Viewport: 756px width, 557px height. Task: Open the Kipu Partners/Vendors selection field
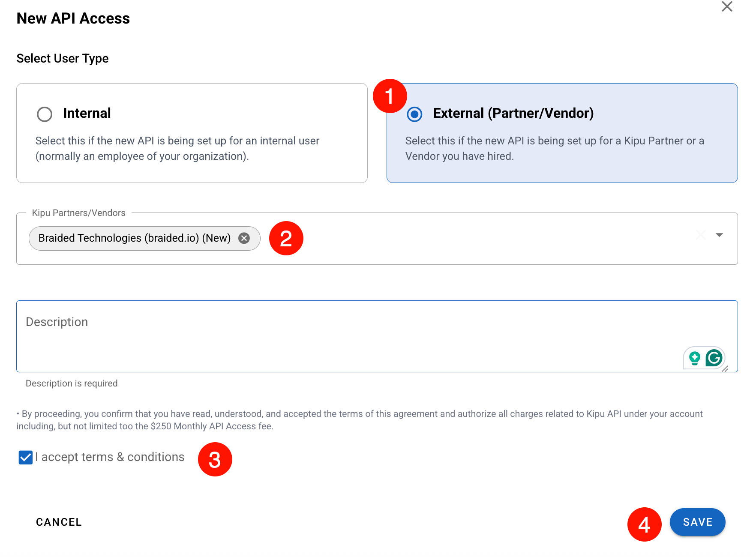[471, 238]
